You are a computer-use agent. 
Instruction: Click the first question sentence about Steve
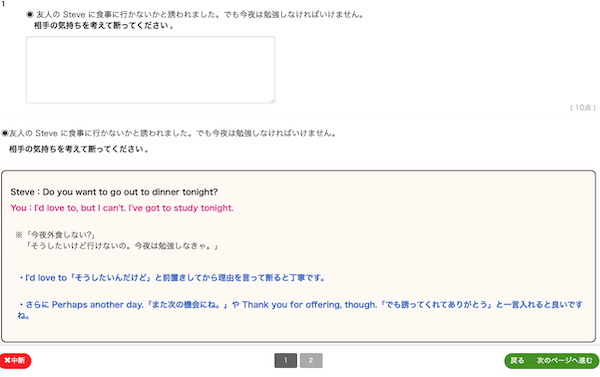[x=200, y=15]
